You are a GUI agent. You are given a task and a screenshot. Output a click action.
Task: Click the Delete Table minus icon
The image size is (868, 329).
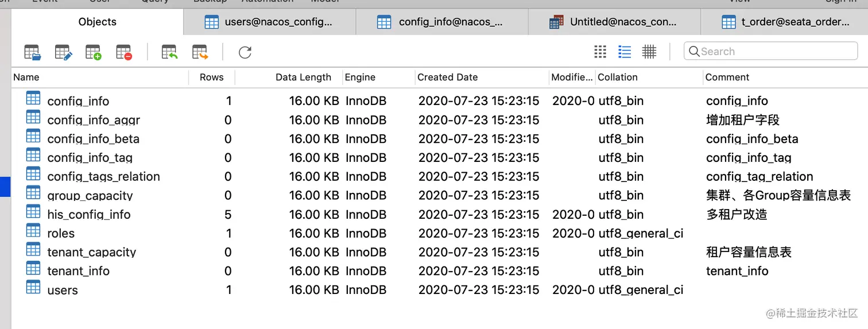[124, 52]
